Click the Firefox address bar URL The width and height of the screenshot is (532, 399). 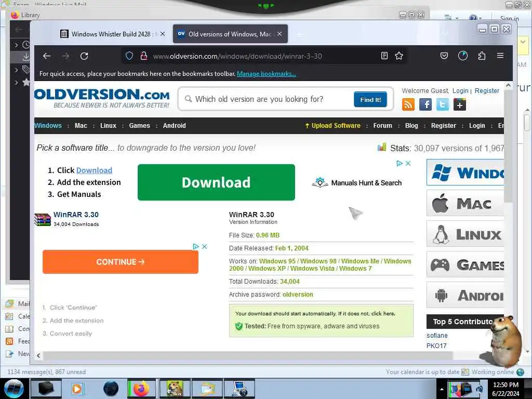click(237, 56)
